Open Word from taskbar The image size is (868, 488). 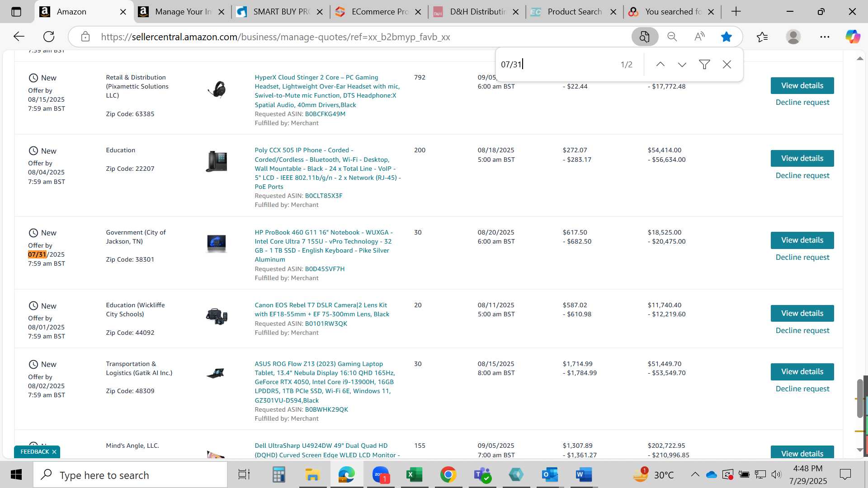click(x=584, y=475)
